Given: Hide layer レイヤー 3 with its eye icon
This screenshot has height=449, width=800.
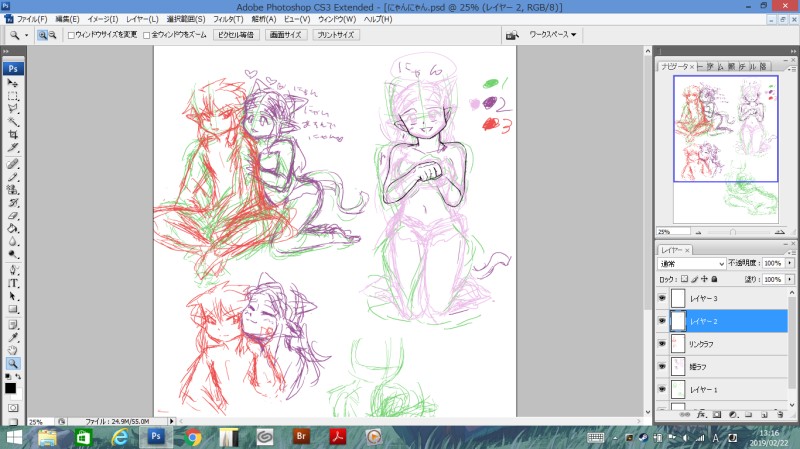Looking at the screenshot, I should [x=662, y=298].
